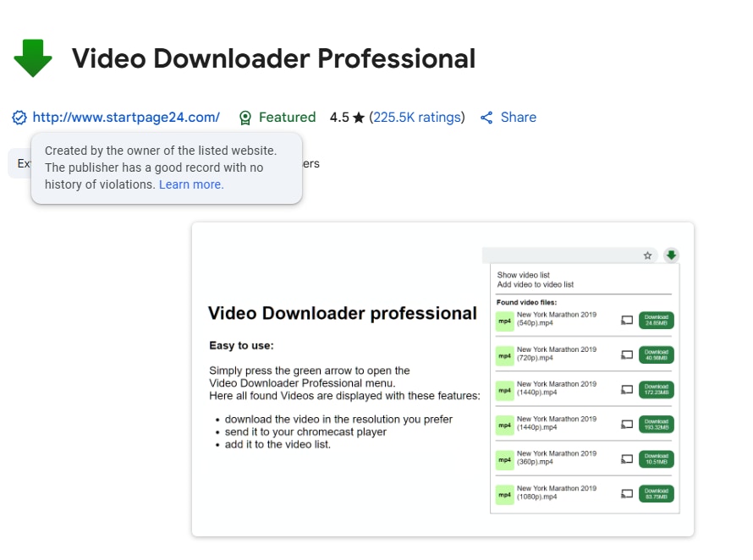Screen dimensions: 753x560
Task: Click 'New York Marathon 2019 (1080p).mp4' text
Action: 557,492
